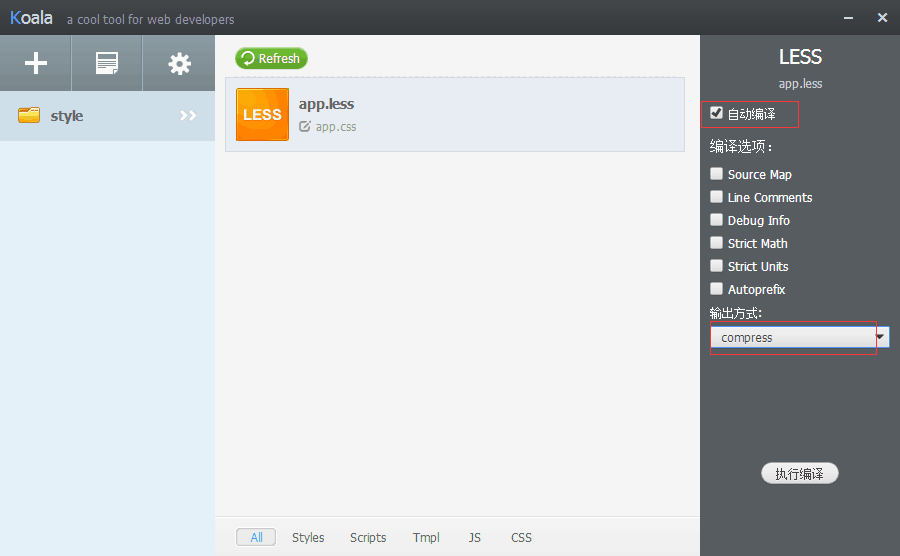Open the compress output style dropdown
The width and height of the screenshot is (900, 556).
[x=800, y=337]
